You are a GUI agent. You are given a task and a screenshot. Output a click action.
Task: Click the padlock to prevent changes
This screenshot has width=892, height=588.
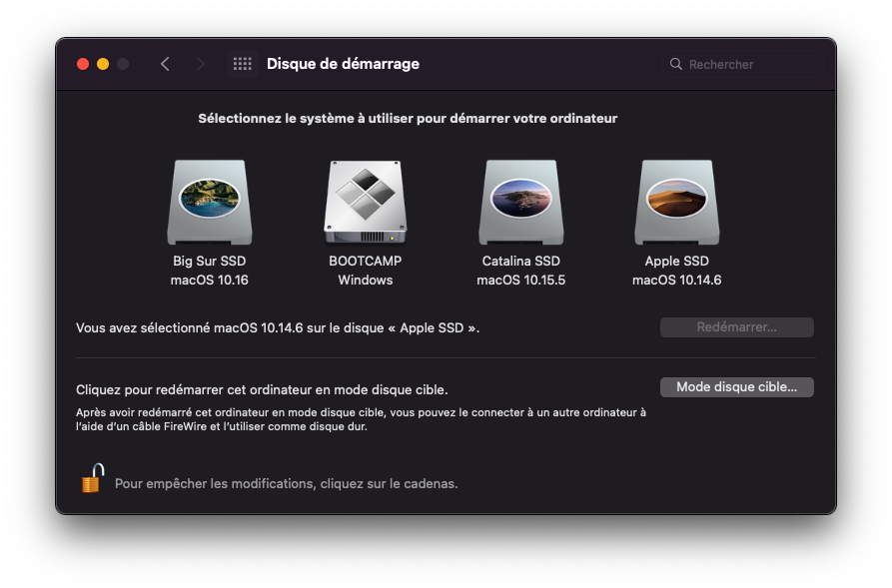point(93,478)
